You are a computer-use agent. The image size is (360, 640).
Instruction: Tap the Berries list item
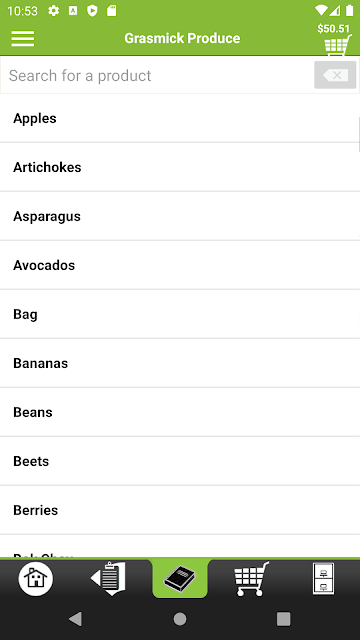180,510
